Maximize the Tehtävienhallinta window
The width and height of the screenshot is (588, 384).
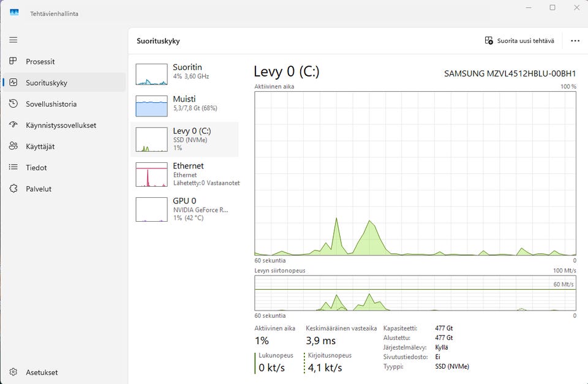coord(552,7)
